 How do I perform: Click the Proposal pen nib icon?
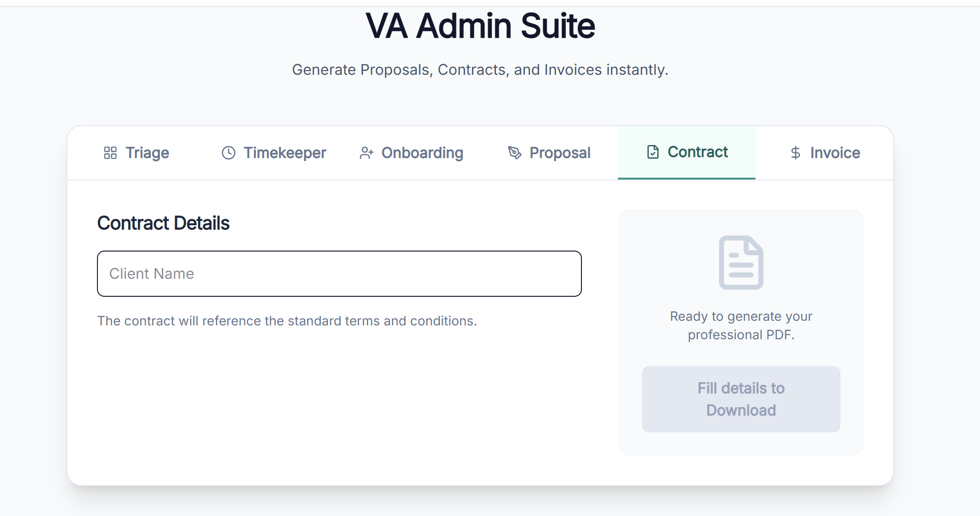point(514,153)
